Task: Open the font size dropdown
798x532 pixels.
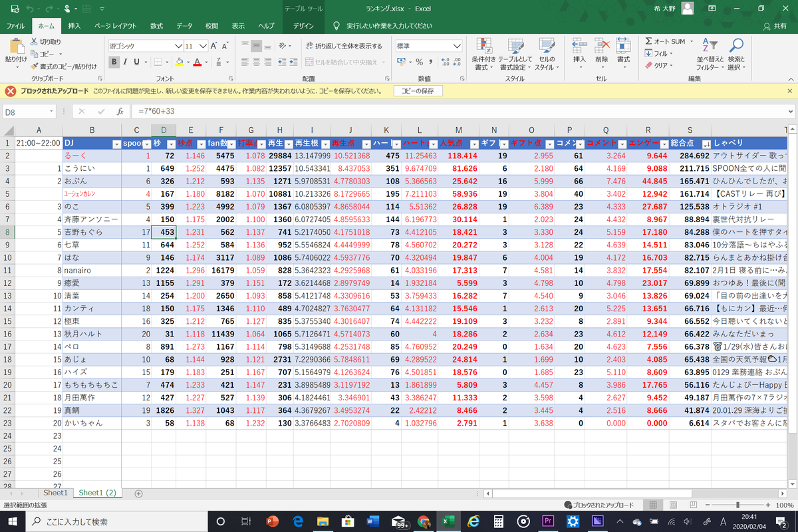Action: 202,46
